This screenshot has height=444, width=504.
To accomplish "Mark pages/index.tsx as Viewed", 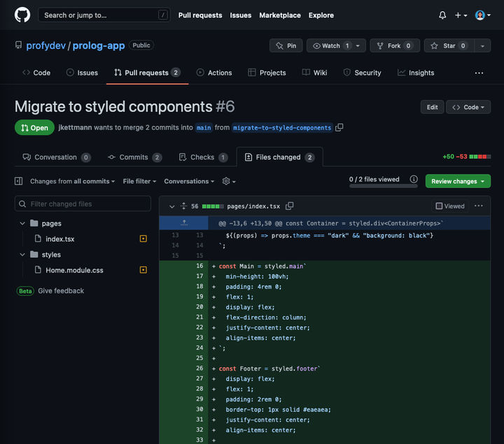I will (450, 207).
